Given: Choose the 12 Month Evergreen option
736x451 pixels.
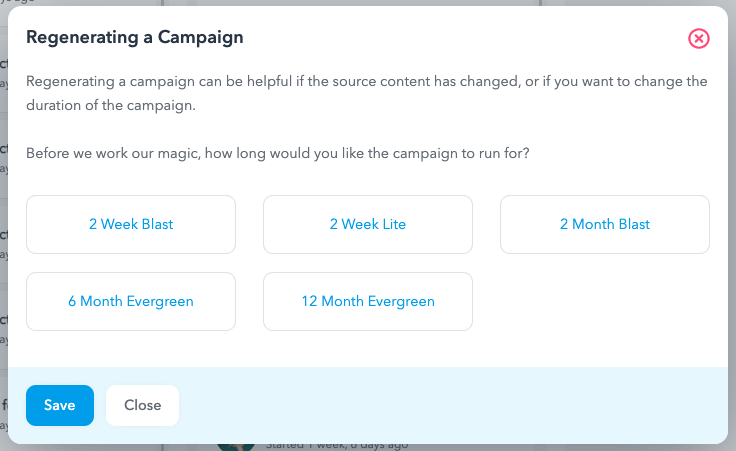Looking at the screenshot, I should coord(368,301).
